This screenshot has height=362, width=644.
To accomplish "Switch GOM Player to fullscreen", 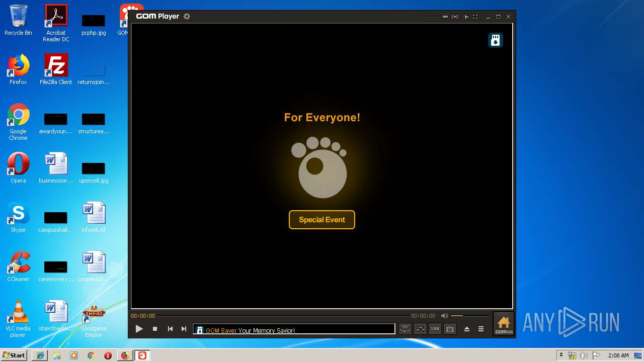I will [x=475, y=17].
